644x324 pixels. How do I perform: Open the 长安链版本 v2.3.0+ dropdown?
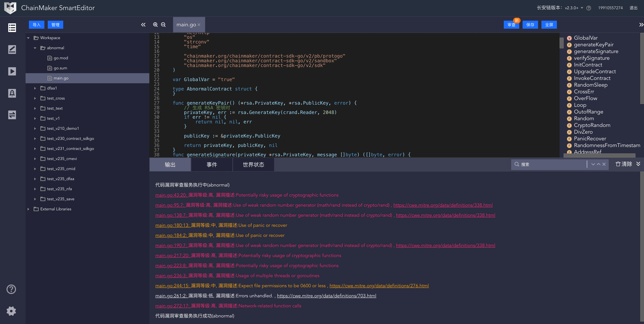point(574,8)
